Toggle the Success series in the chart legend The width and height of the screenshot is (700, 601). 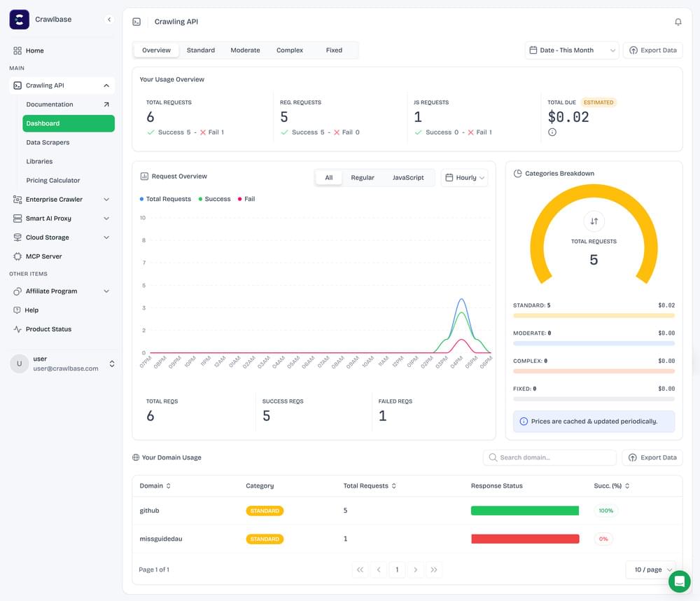point(213,198)
